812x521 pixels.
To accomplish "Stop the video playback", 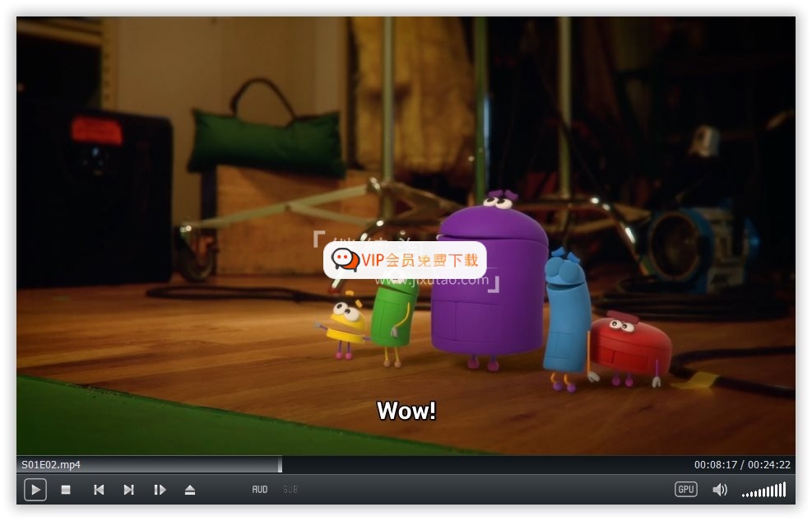I will click(x=66, y=490).
